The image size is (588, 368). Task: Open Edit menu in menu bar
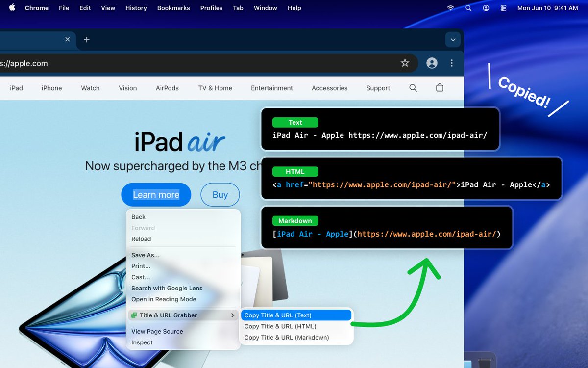tap(85, 8)
